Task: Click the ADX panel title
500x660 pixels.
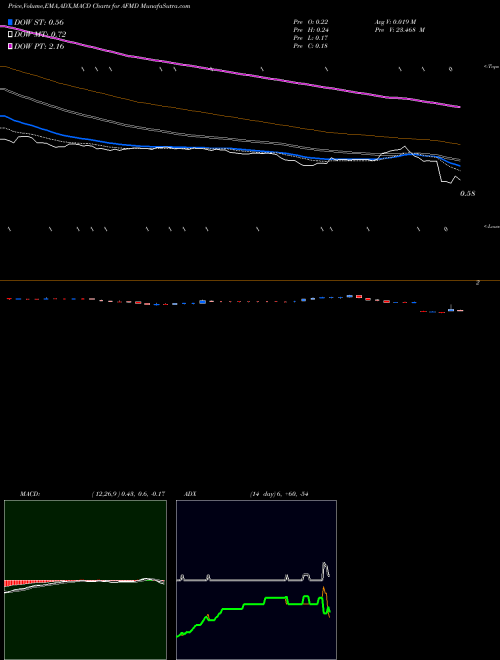Action: click(190, 494)
